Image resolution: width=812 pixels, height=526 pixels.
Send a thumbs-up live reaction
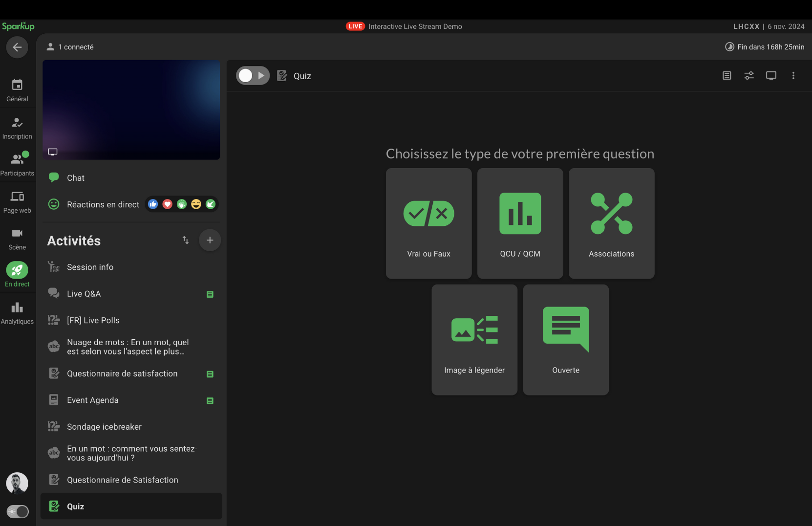(x=153, y=204)
